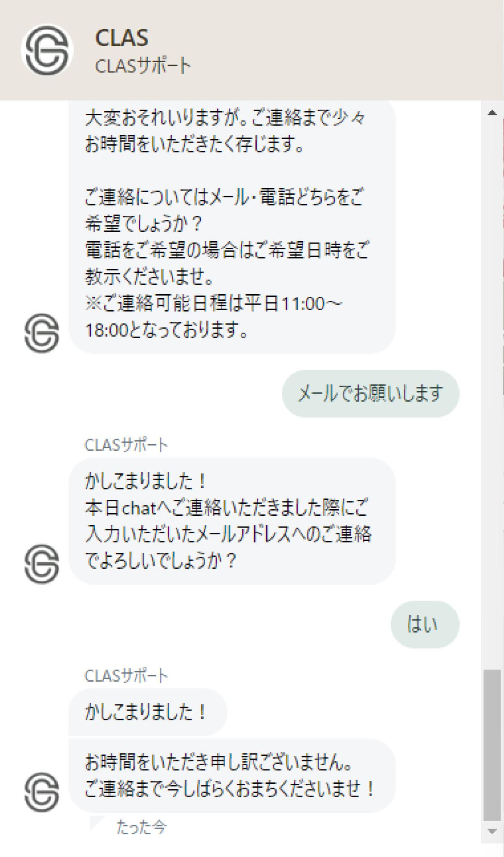Click the avatar next to the mail address question

tap(42, 564)
